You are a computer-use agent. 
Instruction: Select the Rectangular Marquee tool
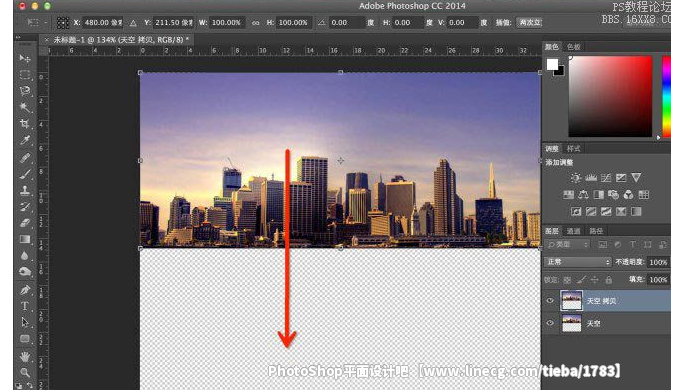point(25,75)
